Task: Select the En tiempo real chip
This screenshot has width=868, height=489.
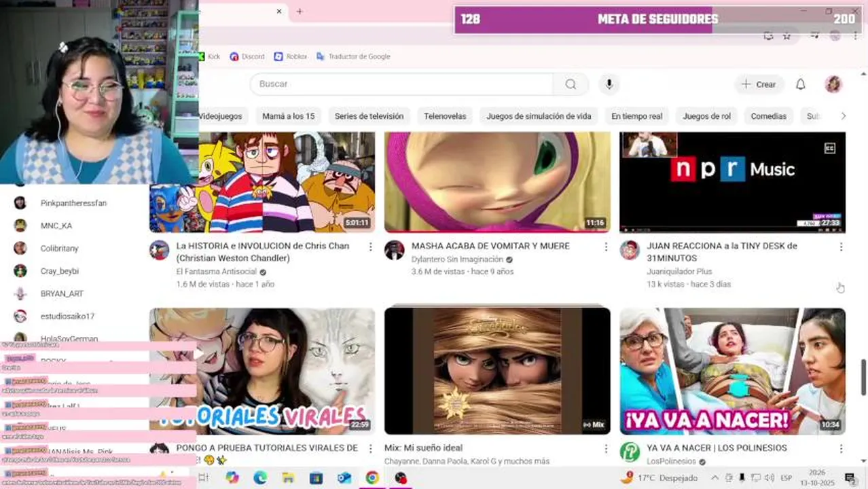Action: (x=637, y=116)
